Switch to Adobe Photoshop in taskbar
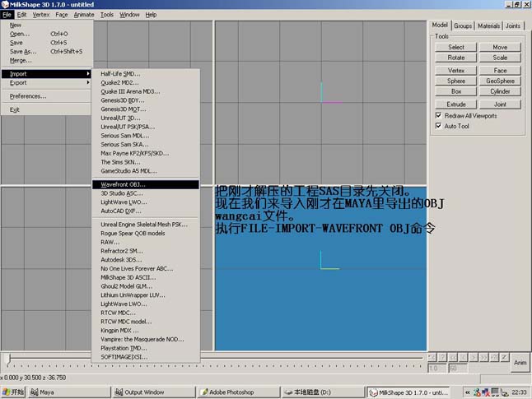This screenshot has width=532, height=399. point(239,392)
